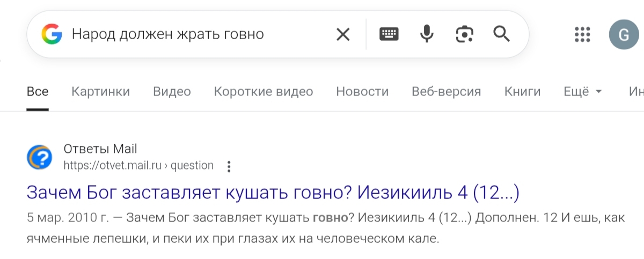
Task: Clear the search query with X
Action: click(342, 35)
